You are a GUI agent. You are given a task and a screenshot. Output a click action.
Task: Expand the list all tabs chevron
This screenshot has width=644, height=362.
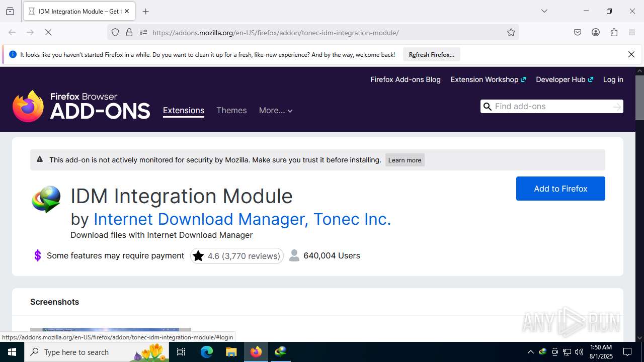coord(544,11)
